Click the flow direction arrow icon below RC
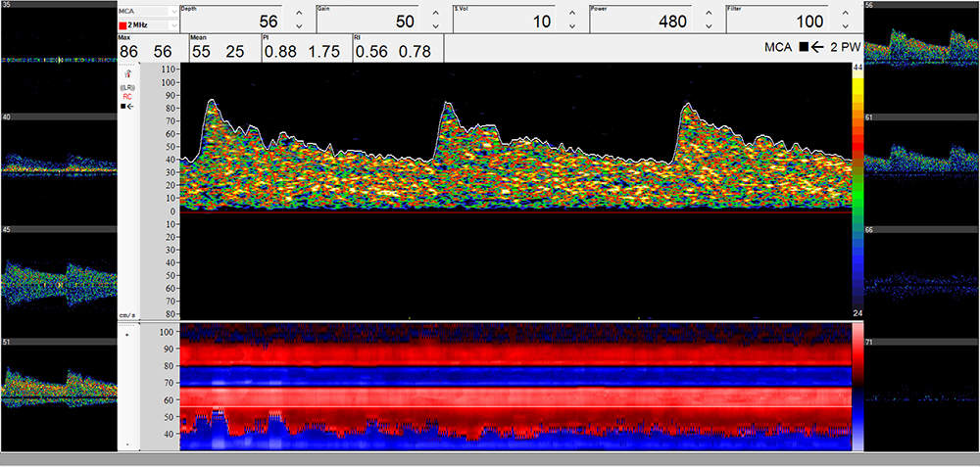The width and height of the screenshot is (980, 467). pos(127,107)
